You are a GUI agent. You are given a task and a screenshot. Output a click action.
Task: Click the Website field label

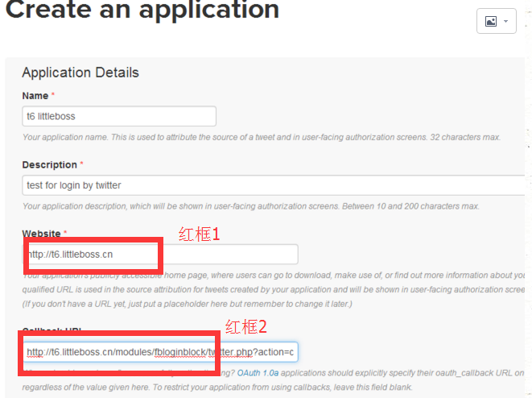point(41,234)
